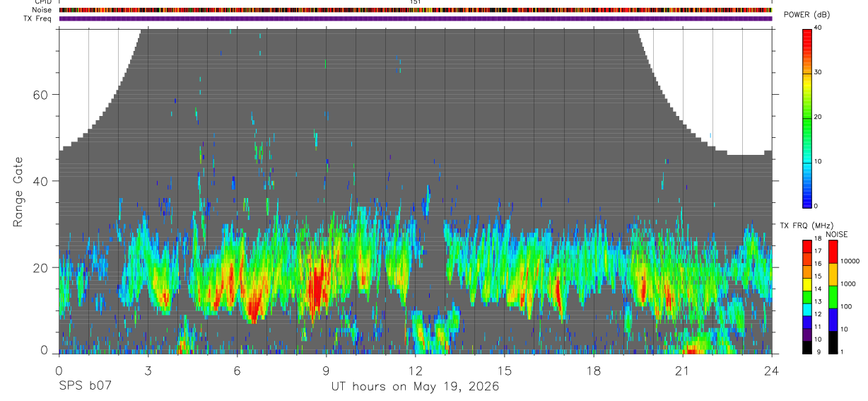Click the CPID label at top left
This screenshot has width=868, height=401.
(43, 2)
